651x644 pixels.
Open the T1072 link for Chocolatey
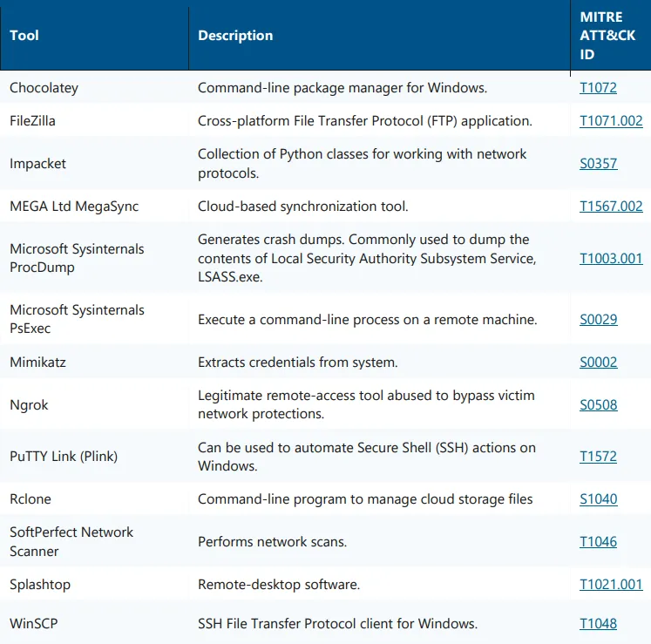(x=598, y=87)
